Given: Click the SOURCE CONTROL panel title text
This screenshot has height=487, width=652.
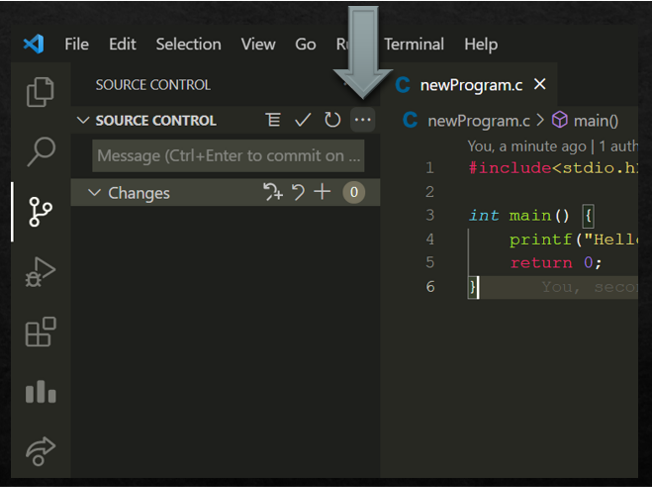Looking at the screenshot, I should [153, 85].
